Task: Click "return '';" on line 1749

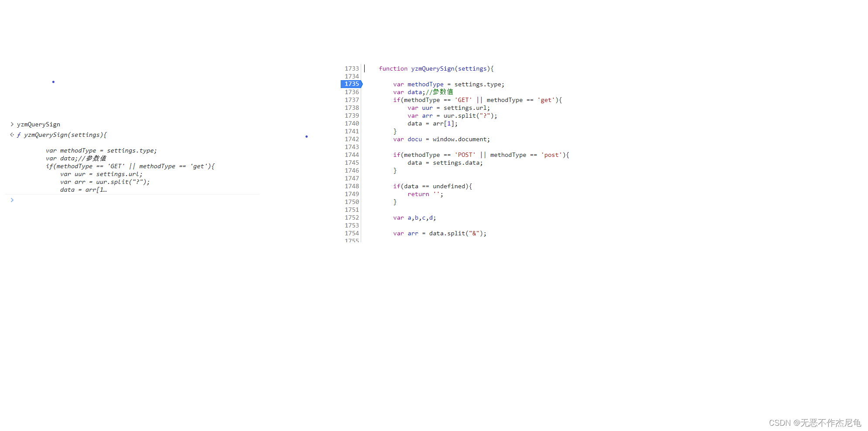Action: [x=425, y=194]
